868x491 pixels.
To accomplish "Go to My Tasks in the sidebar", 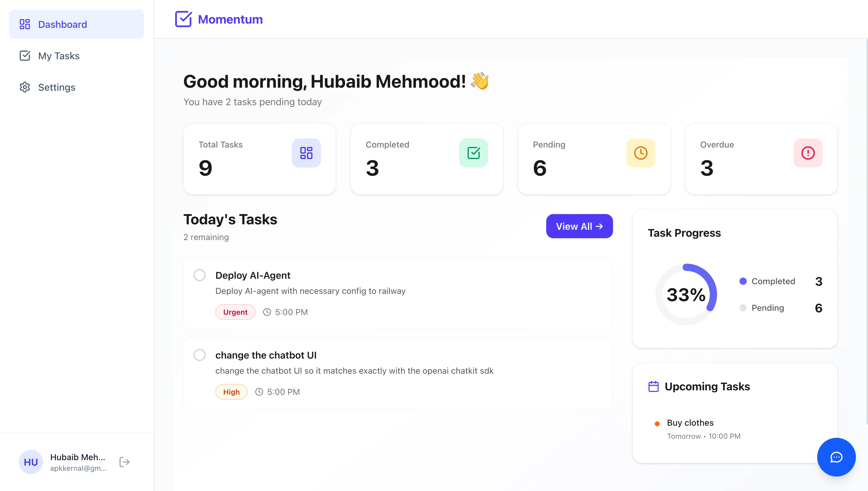I will [59, 56].
